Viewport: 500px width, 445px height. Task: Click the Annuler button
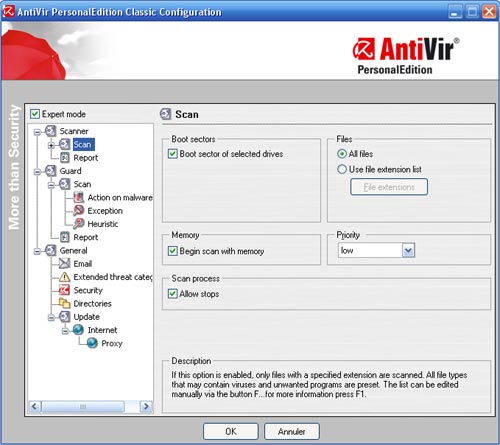point(292,432)
